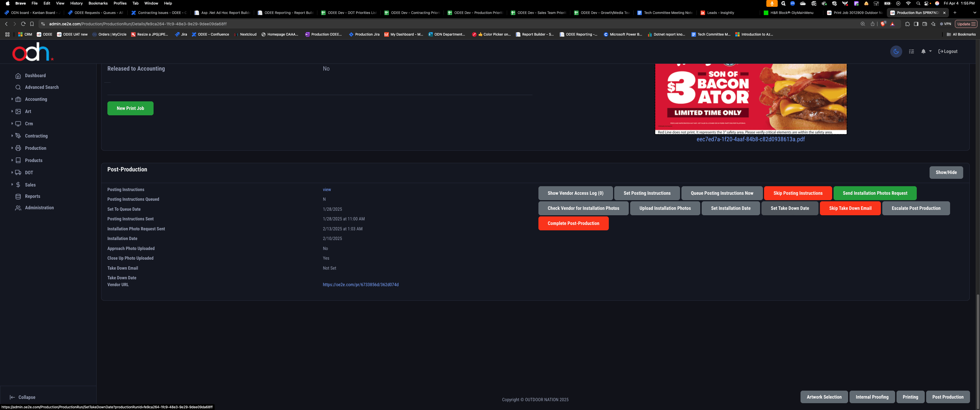
Task: Jump to Internal Proofing section
Action: [x=872, y=397]
